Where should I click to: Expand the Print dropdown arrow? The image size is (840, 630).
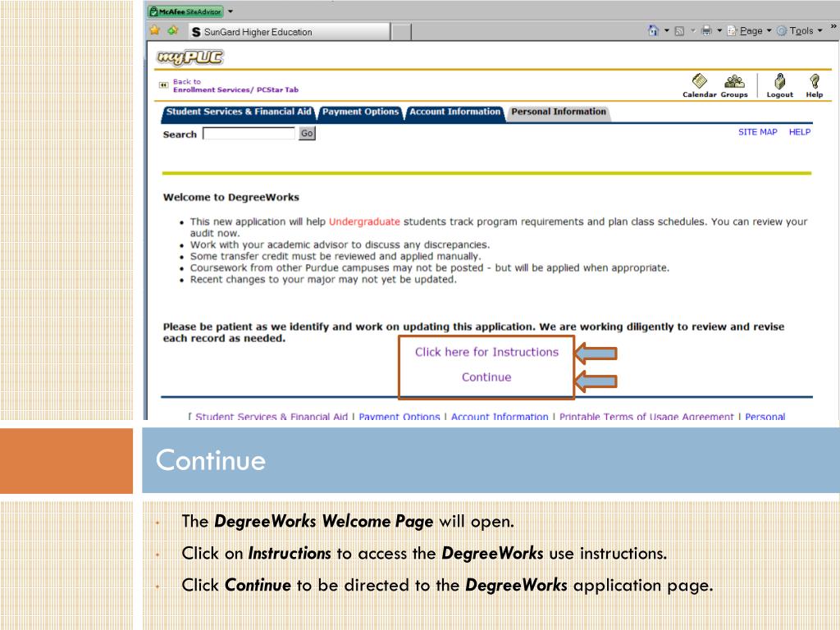(719, 30)
